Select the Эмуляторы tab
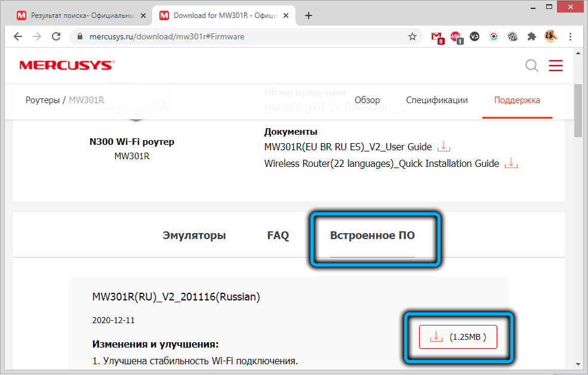The height and width of the screenshot is (375, 588). (x=194, y=235)
